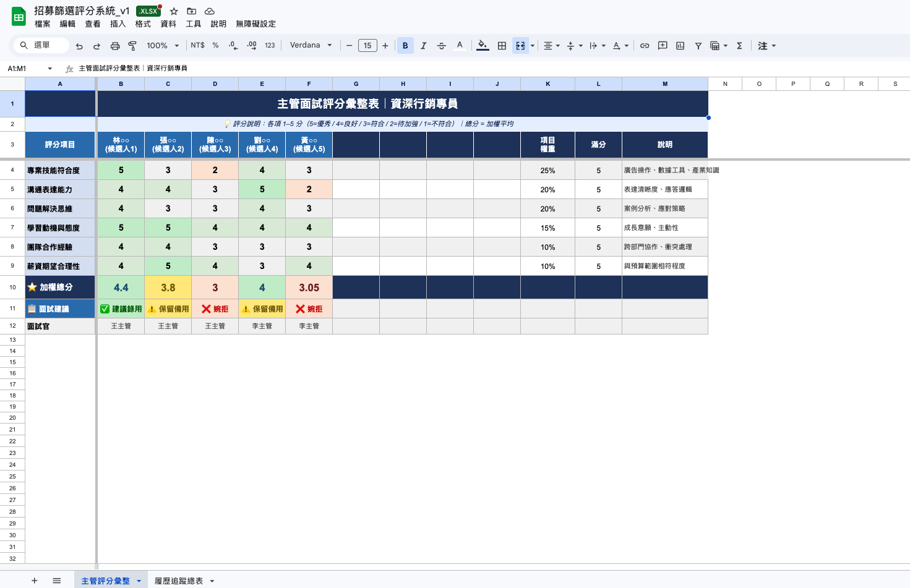The image size is (910, 588).
Task: Open the borders menu
Action: 502,46
